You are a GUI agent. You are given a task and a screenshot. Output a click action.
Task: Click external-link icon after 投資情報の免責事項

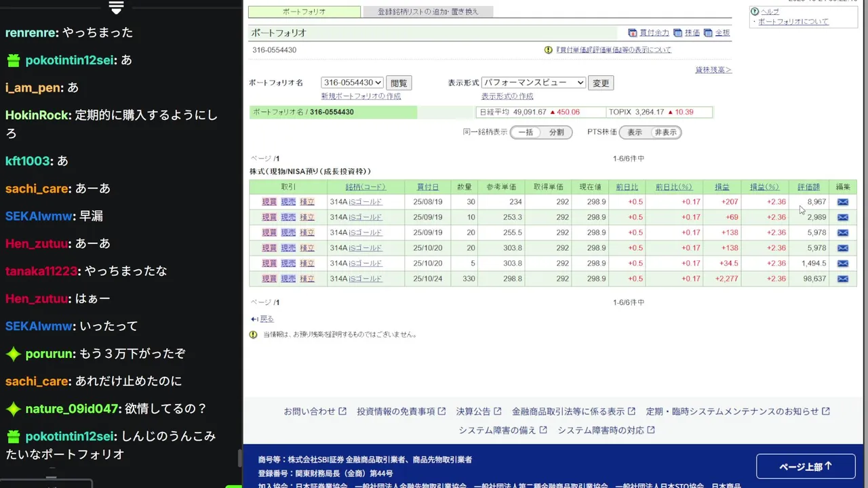441,411
